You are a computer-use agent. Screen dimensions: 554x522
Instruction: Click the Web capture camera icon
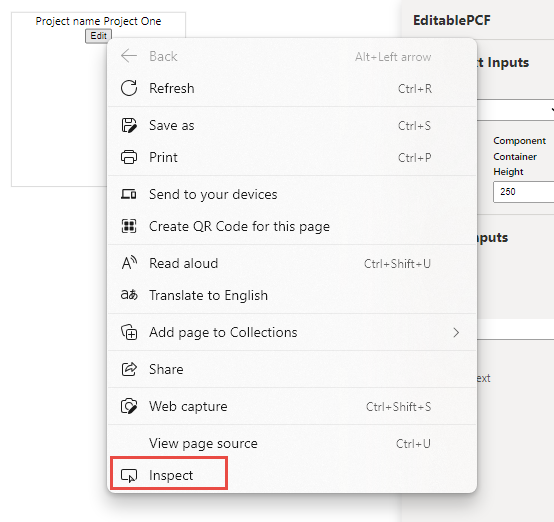(x=129, y=406)
